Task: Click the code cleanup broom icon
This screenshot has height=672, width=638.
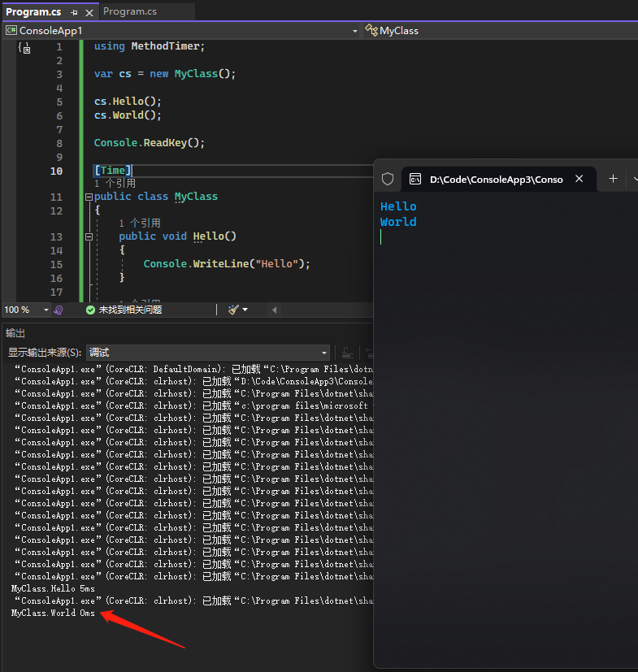Action: click(232, 310)
